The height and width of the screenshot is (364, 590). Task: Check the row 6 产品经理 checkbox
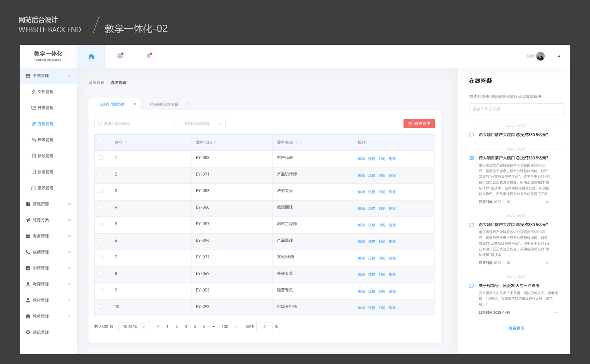101,240
